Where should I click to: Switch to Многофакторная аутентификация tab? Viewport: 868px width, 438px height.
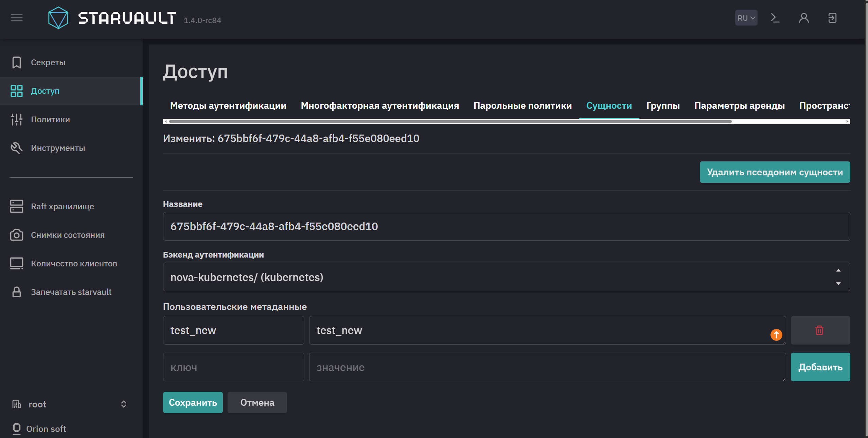(380, 106)
